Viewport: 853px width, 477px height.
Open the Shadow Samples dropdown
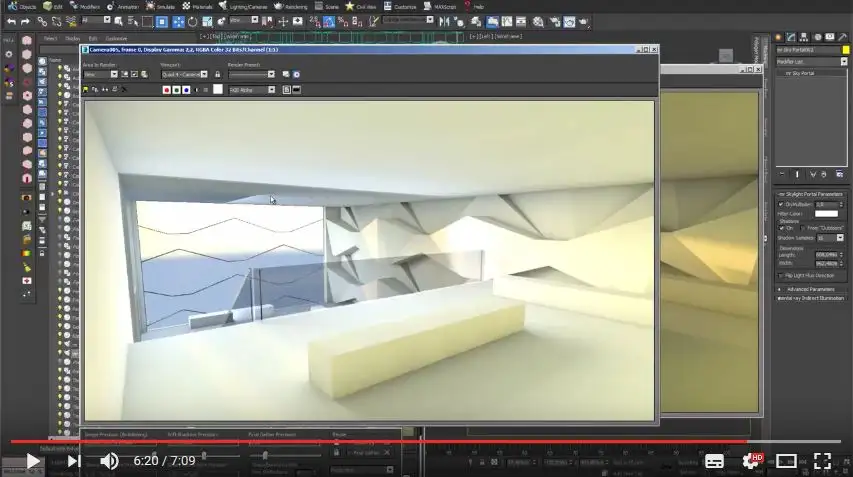(830, 238)
